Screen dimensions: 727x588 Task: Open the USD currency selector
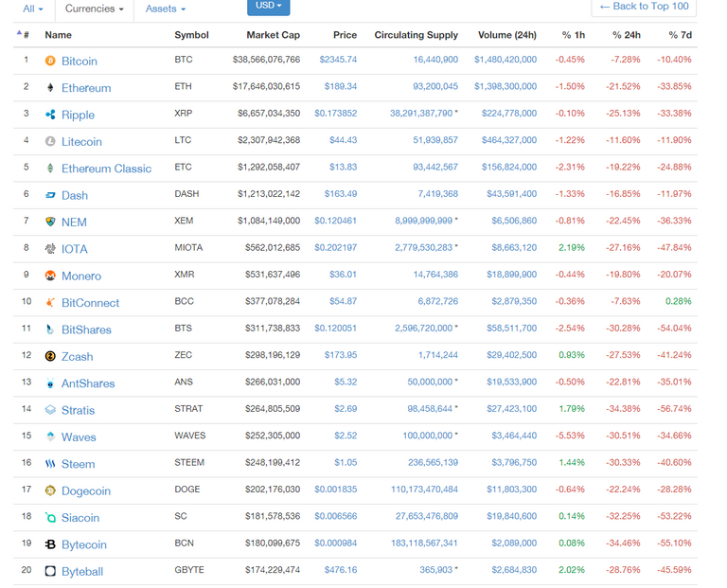[269, 6]
